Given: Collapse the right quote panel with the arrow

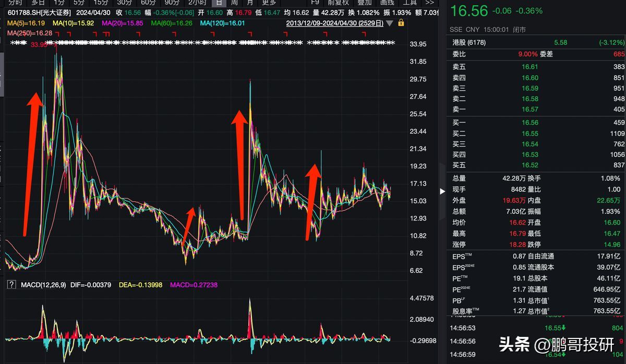Looking at the screenshot, I should coord(443,191).
